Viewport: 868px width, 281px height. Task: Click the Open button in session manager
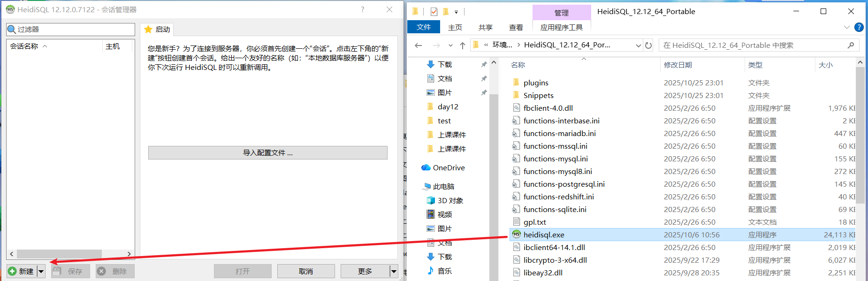pos(243,271)
